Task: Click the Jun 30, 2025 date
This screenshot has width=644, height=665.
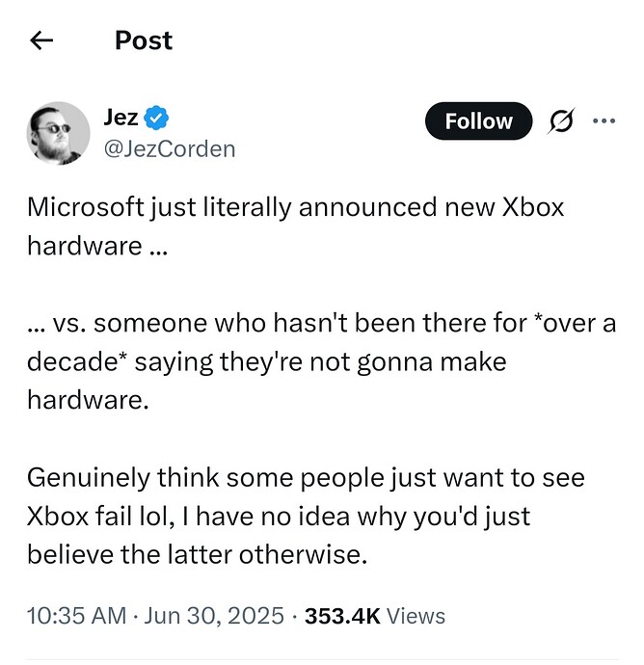Action: (214, 616)
